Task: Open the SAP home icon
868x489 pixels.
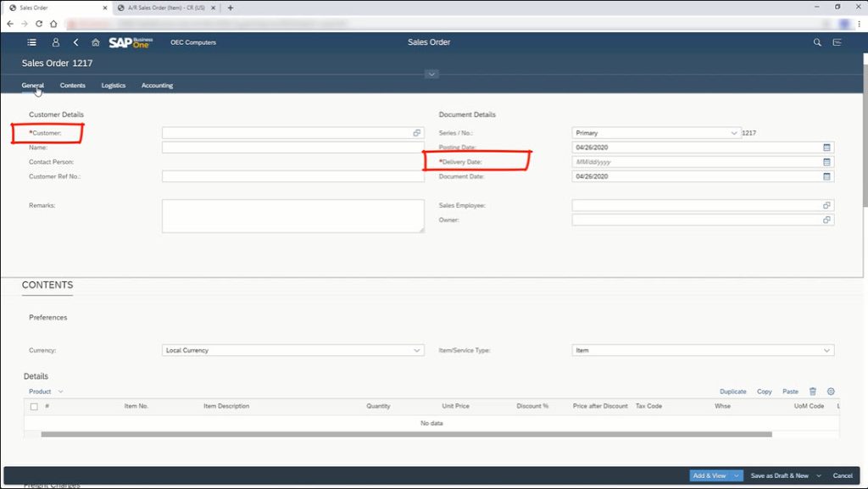Action: 95,42
